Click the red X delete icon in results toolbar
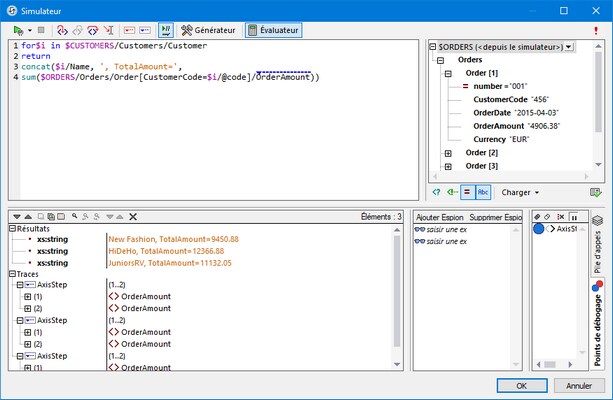 (133, 216)
